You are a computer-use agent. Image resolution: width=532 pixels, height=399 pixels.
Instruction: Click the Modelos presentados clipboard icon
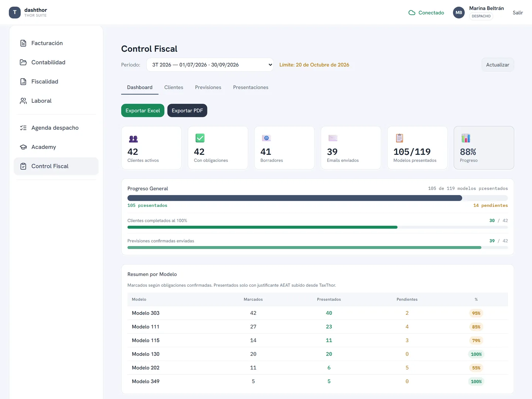tap(399, 138)
